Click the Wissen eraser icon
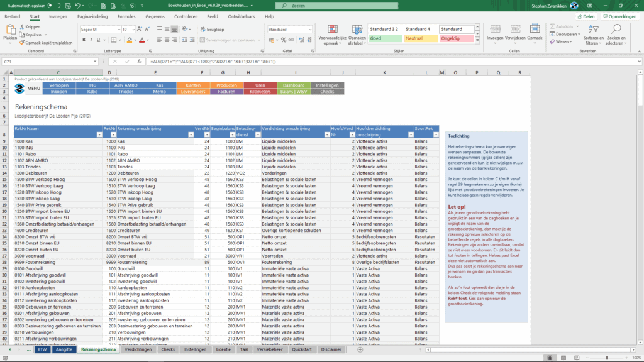Viewport: 644px width, 362px height. 552,41
